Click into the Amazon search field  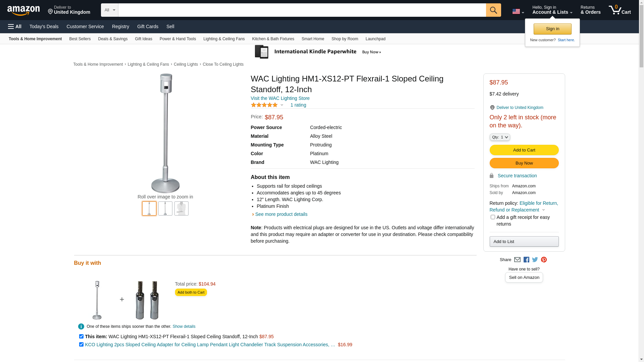(302, 10)
